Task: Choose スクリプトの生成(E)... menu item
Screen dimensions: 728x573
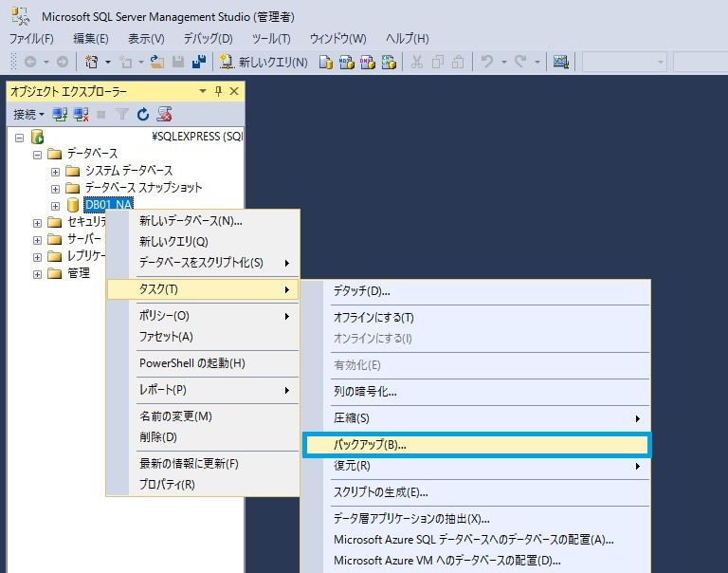Action: pyautogui.click(x=476, y=492)
